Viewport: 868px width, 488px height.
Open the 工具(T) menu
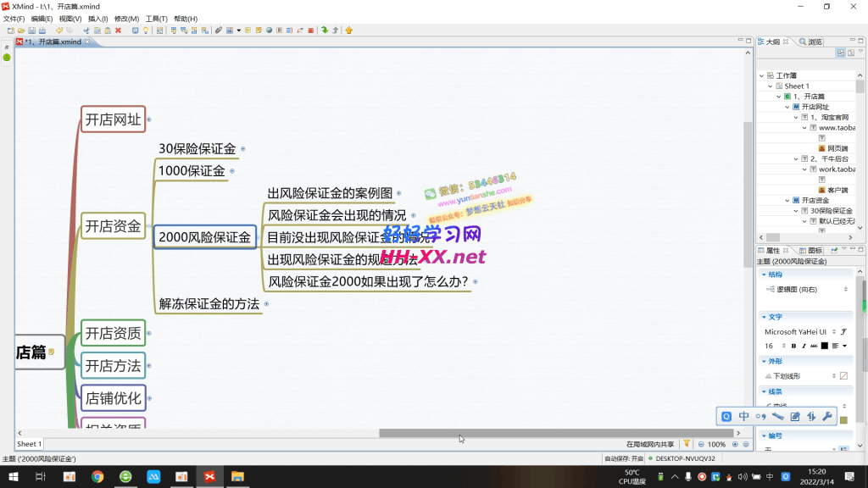point(156,19)
